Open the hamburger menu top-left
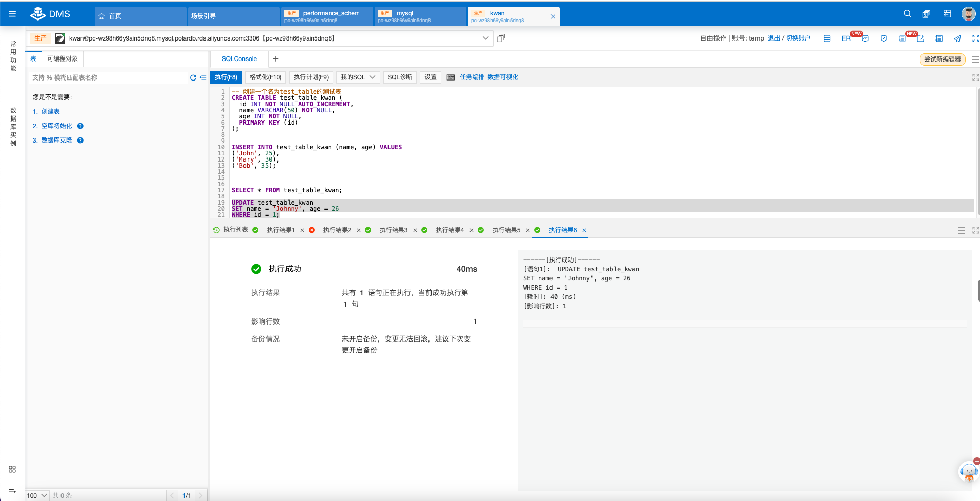Viewport: 980px width, 501px height. [x=12, y=14]
